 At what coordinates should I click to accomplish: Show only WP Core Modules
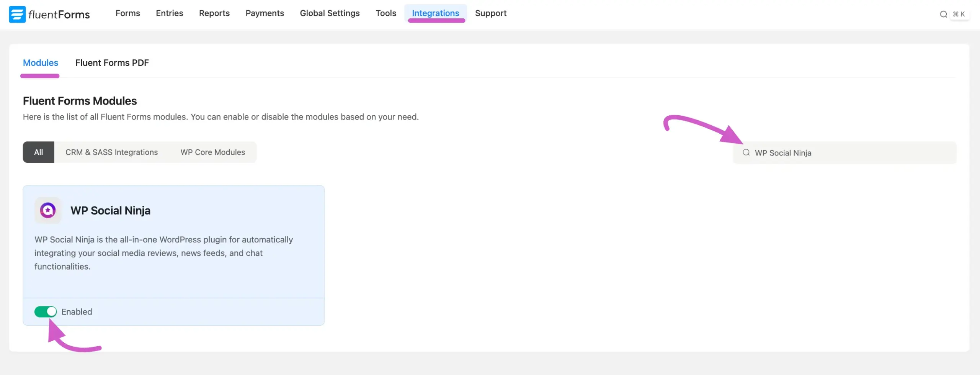[x=212, y=152]
